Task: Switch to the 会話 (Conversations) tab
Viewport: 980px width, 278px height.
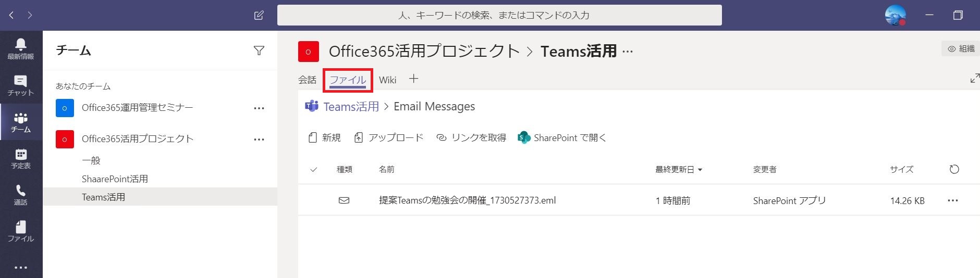Action: coord(307,80)
